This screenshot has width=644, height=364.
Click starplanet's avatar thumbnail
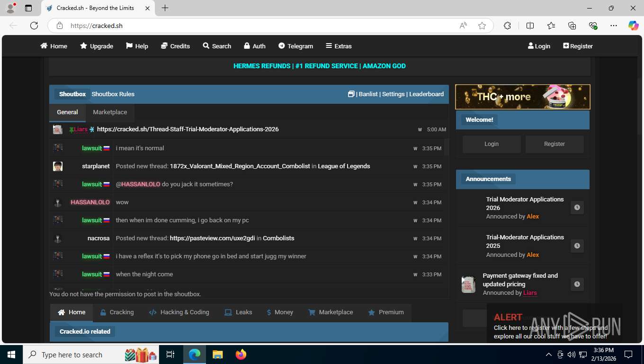tap(58, 166)
